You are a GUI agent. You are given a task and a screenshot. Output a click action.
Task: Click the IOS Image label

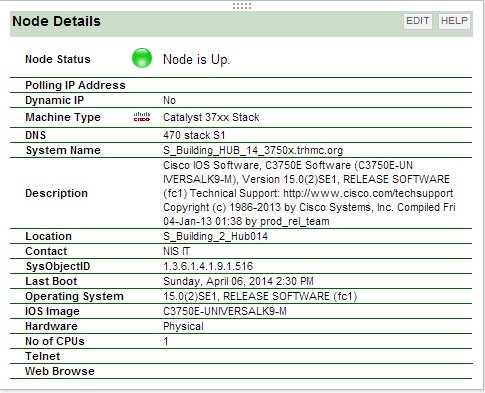pyautogui.click(x=52, y=311)
